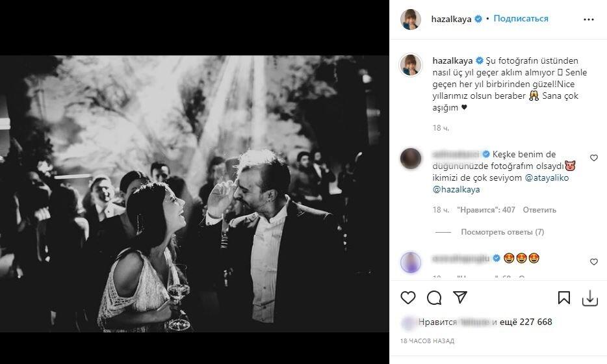The width and height of the screenshot is (607, 364).
Task: Open the list of ещё 227 668 likes
Action: [526, 322]
